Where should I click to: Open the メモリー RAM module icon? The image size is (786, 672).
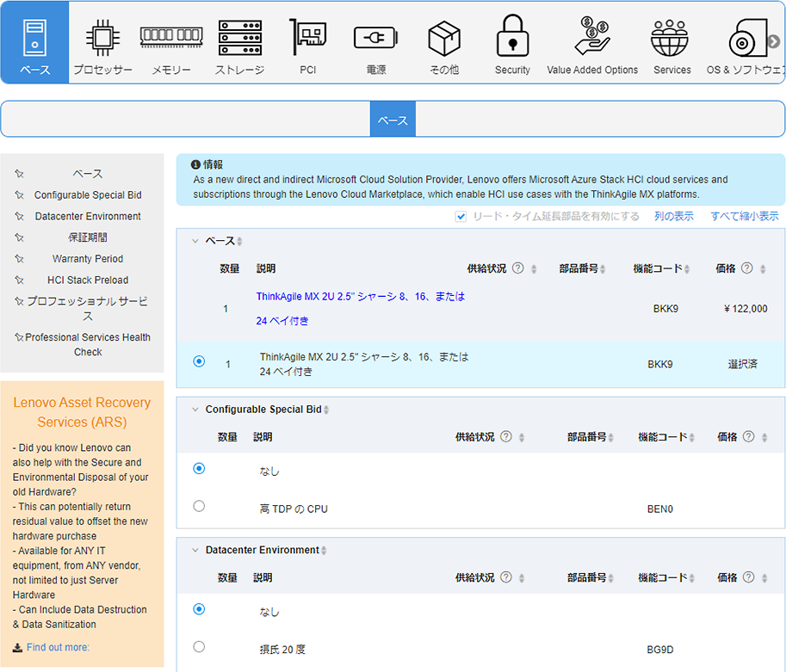[x=171, y=38]
